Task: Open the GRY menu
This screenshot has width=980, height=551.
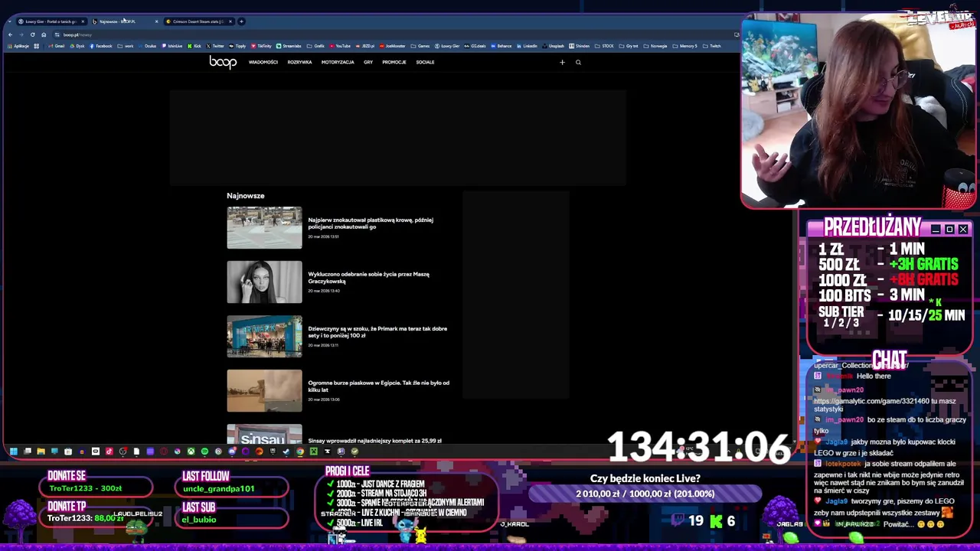Action: [x=368, y=62]
